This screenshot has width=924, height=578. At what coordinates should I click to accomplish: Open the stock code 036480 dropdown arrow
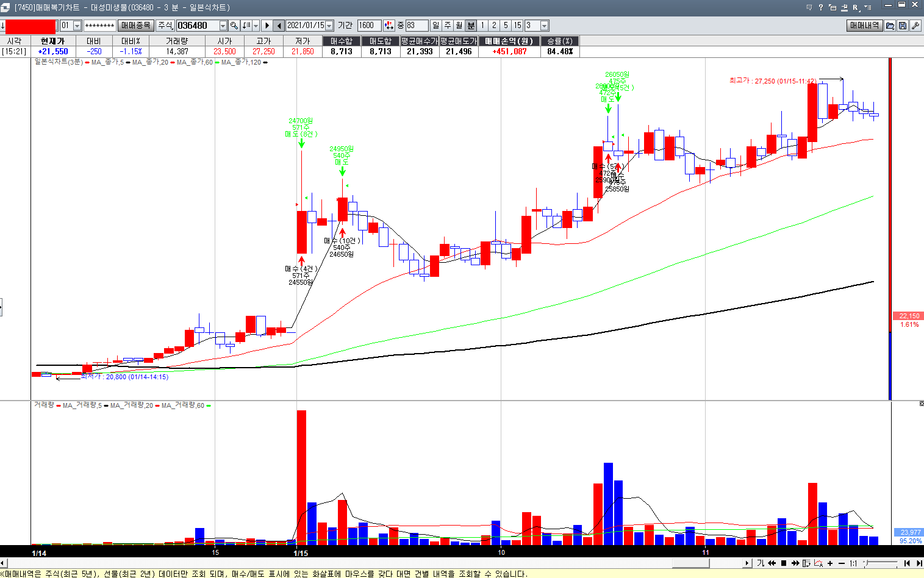(223, 26)
